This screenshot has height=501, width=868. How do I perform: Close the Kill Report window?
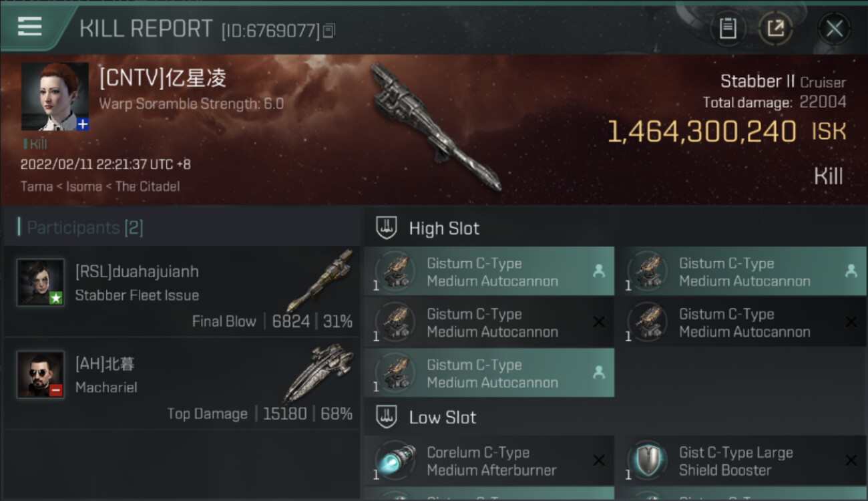834,29
